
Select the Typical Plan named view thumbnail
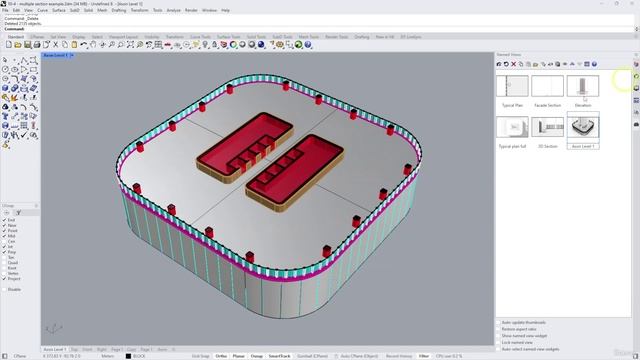[x=512, y=86]
